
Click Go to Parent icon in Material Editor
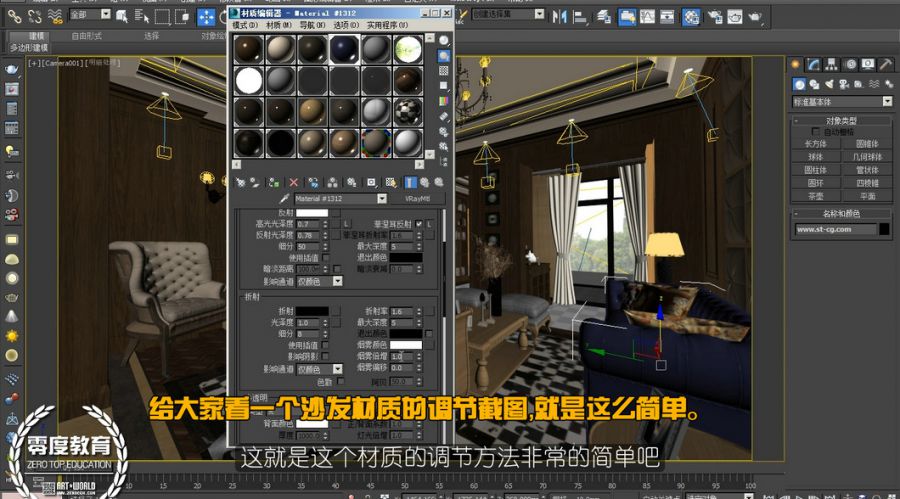click(x=425, y=183)
